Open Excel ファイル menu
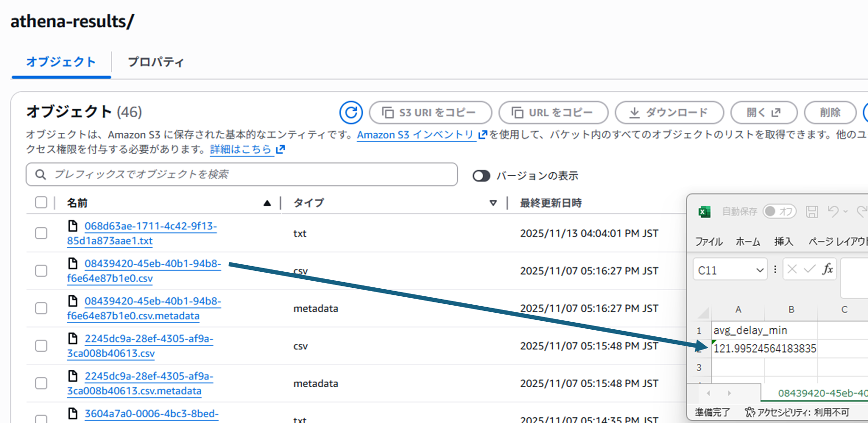Image resolution: width=868 pixels, height=423 pixels. [709, 242]
